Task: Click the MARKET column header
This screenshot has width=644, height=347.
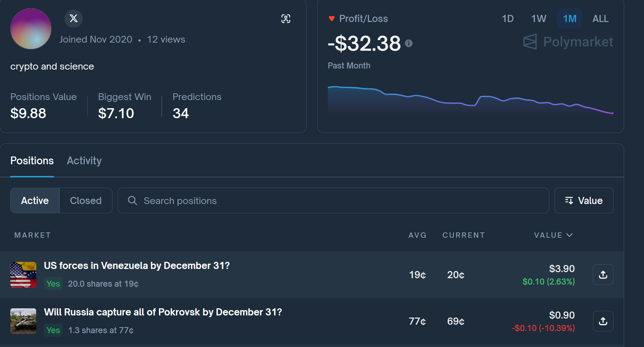Action: click(x=33, y=235)
